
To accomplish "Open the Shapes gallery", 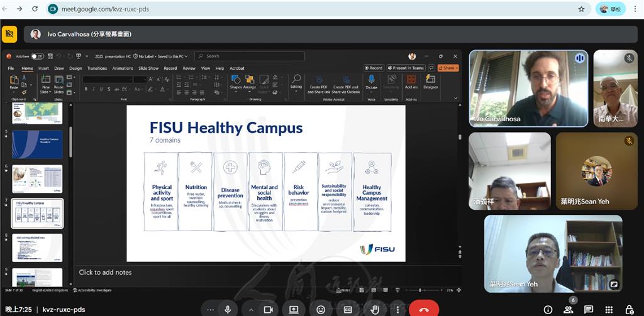I will pyautogui.click(x=236, y=82).
